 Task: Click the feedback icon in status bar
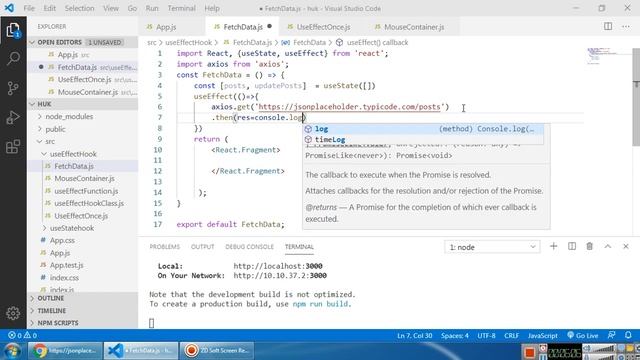[611, 335]
